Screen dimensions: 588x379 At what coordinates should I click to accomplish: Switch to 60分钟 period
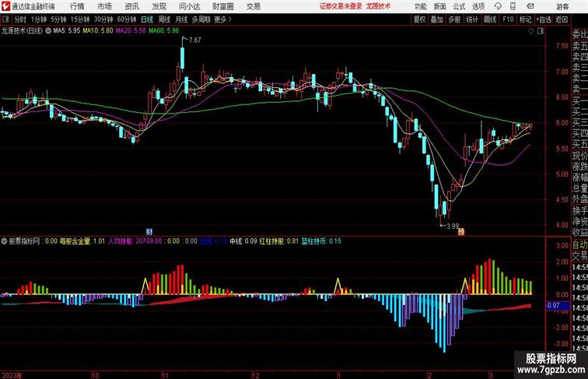[127, 19]
